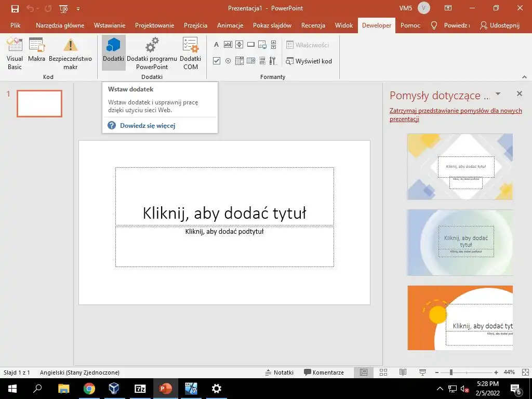Switch to Reading view
532x399 pixels.
[x=403, y=373]
